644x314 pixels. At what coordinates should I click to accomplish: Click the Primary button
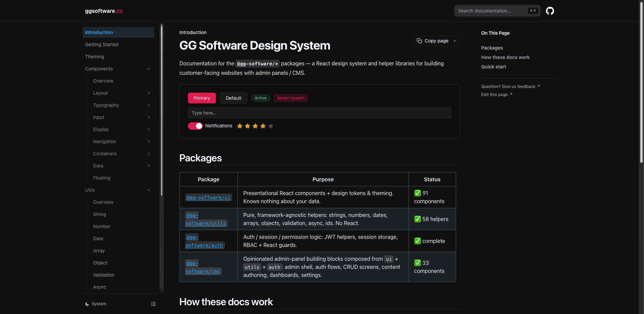(202, 98)
